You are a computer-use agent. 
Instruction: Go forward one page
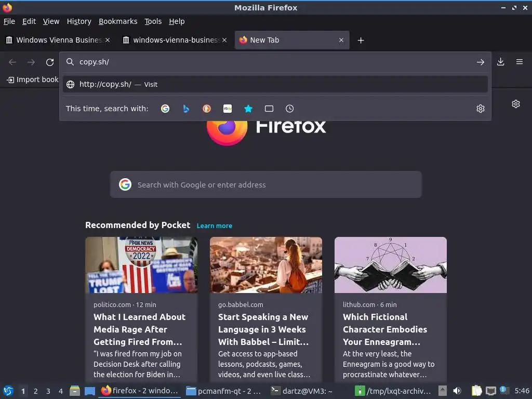(31, 62)
